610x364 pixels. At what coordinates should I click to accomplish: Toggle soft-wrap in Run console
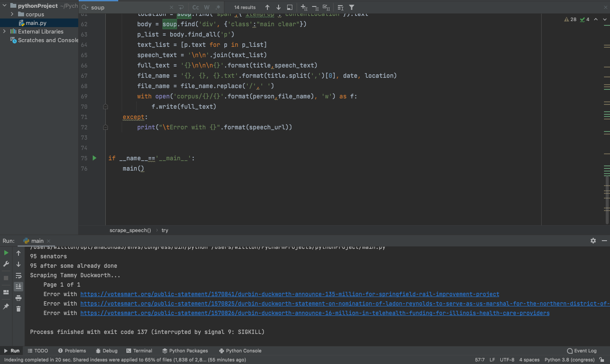pyautogui.click(x=18, y=275)
